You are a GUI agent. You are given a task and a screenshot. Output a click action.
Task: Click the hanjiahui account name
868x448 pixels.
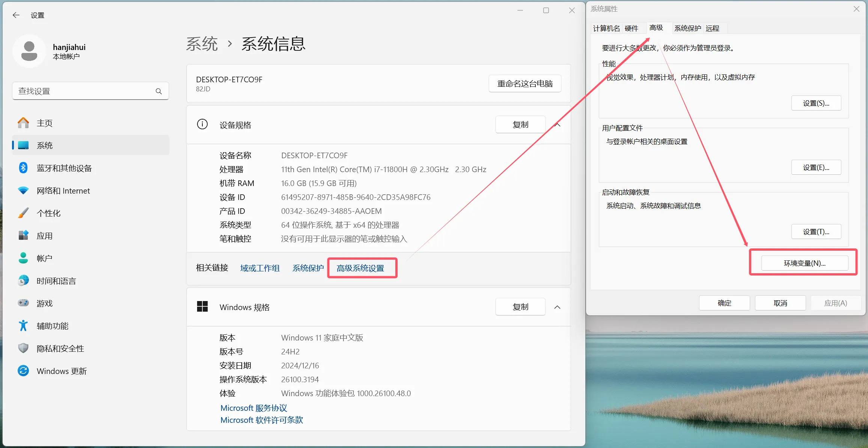click(x=69, y=47)
